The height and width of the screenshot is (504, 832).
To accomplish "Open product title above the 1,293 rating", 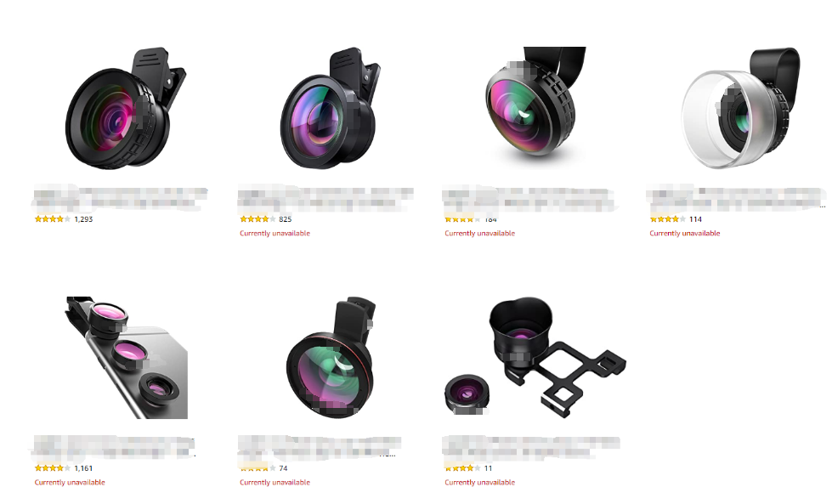I will tap(120, 198).
